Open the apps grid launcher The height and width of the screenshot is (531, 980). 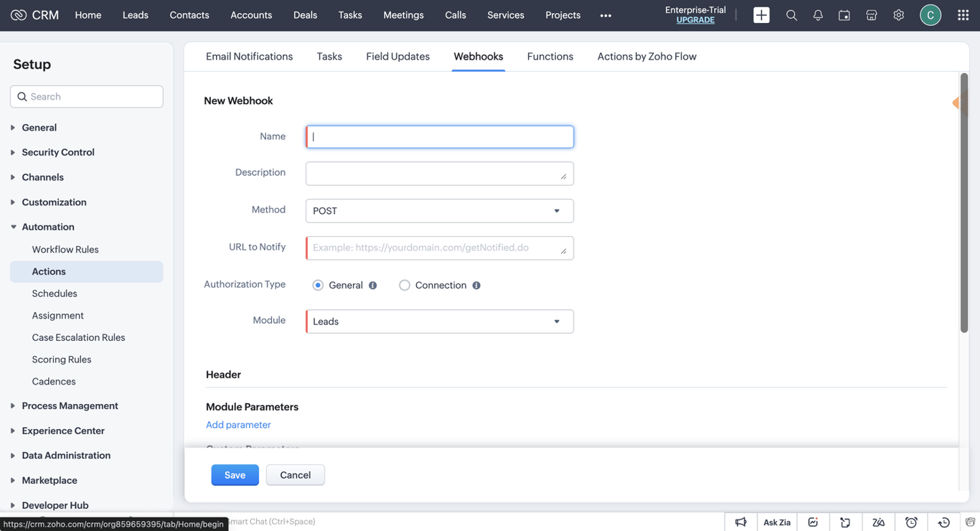(963, 15)
